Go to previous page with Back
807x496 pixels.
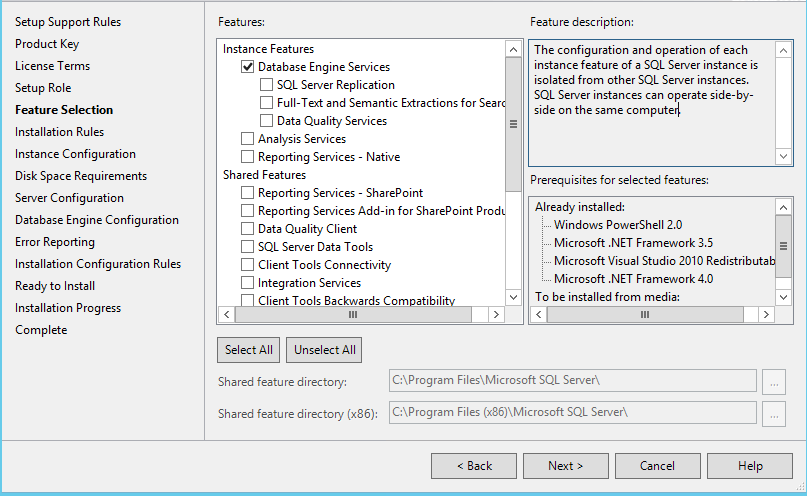(x=474, y=466)
